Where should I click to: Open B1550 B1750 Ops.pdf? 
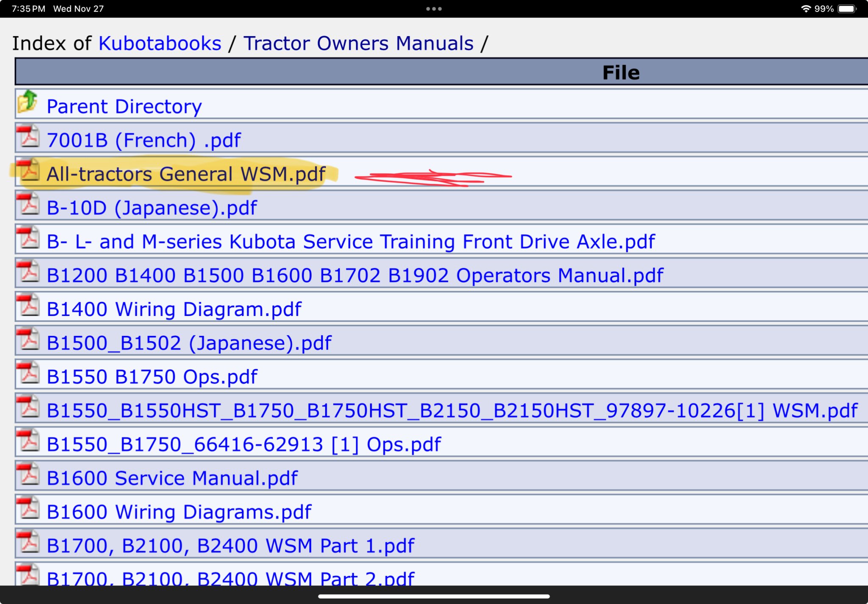coord(152,377)
